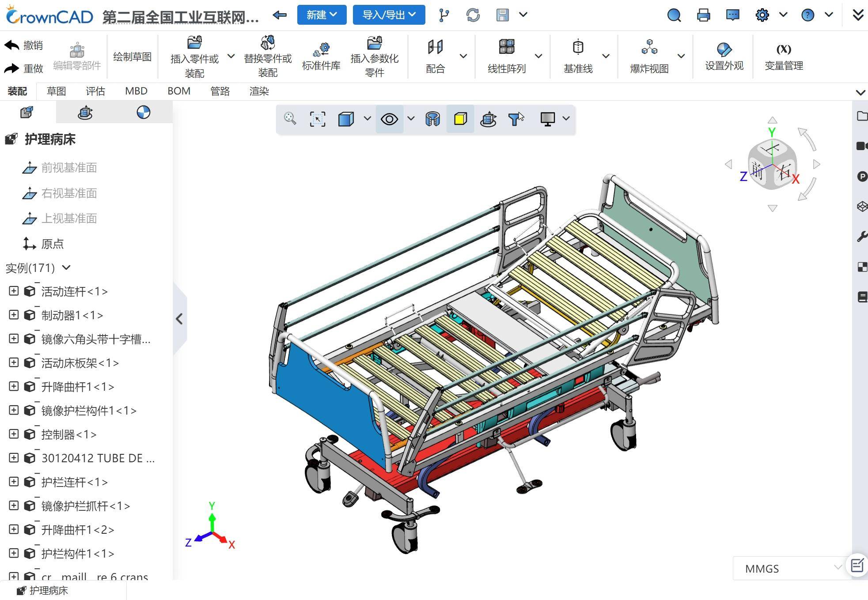868x600 pixels.
Task: Expand the 活动连杆<1> tree node
Action: (x=14, y=291)
